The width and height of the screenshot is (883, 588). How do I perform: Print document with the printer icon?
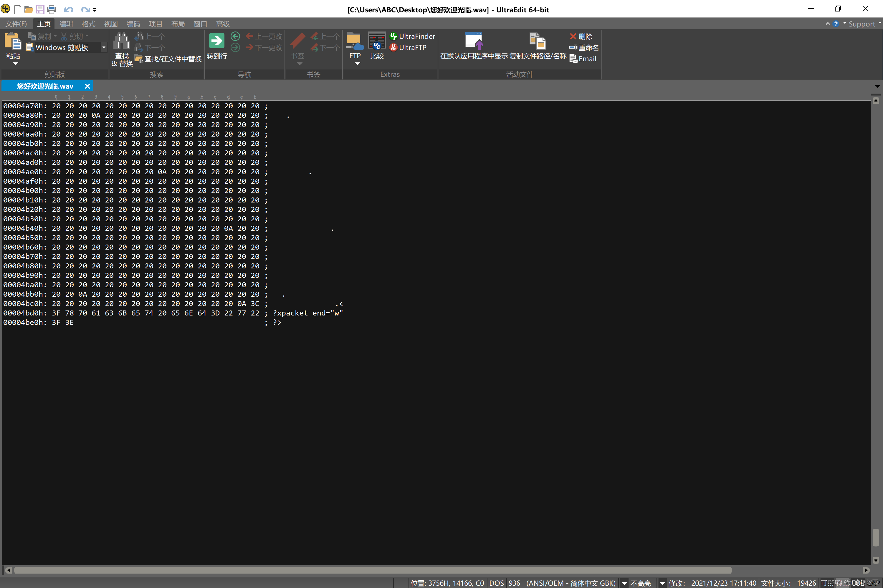(x=52, y=9)
